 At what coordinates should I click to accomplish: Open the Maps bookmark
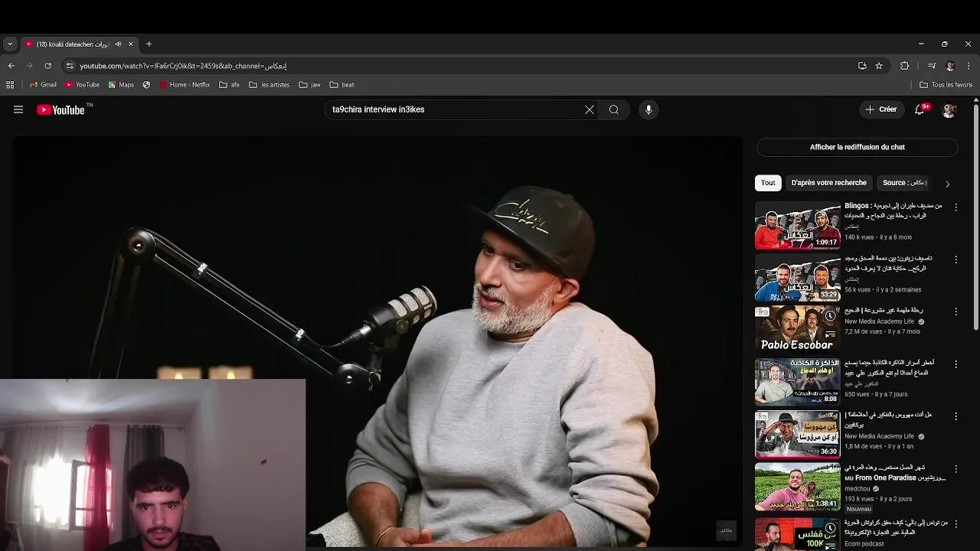121,85
